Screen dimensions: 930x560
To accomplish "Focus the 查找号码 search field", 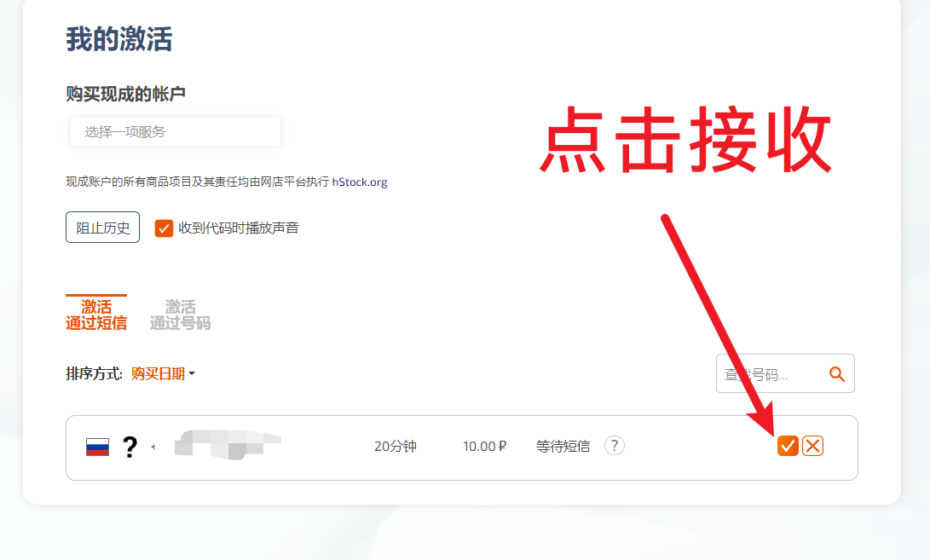I will [767, 374].
